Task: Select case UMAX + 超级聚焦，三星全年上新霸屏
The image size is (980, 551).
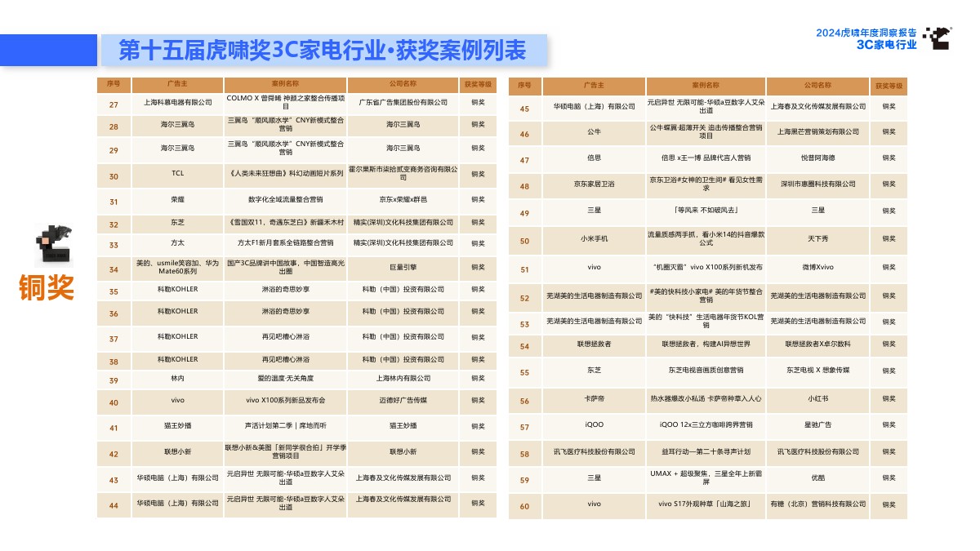Action: [x=705, y=478]
